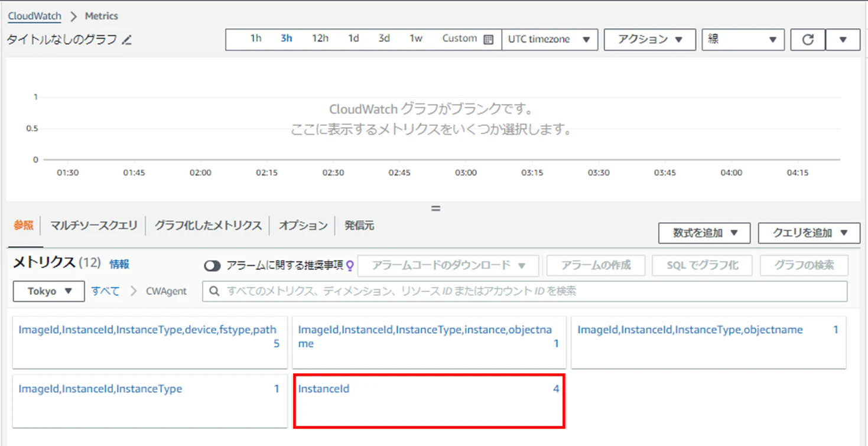Select the 3d time range

click(x=384, y=38)
